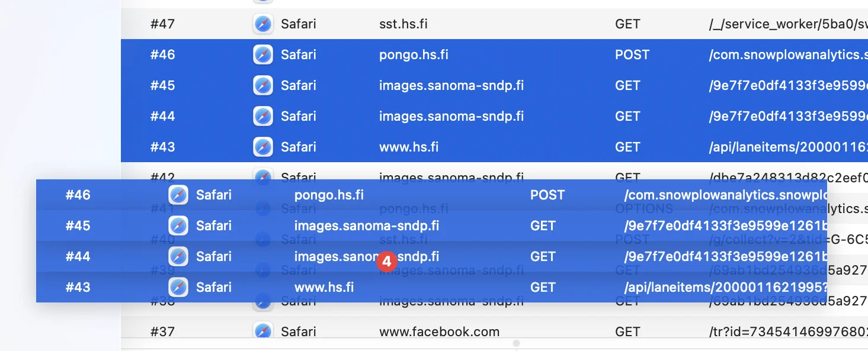The width and height of the screenshot is (868, 351).
Task: Click the Safari icon in row #47
Action: (263, 24)
